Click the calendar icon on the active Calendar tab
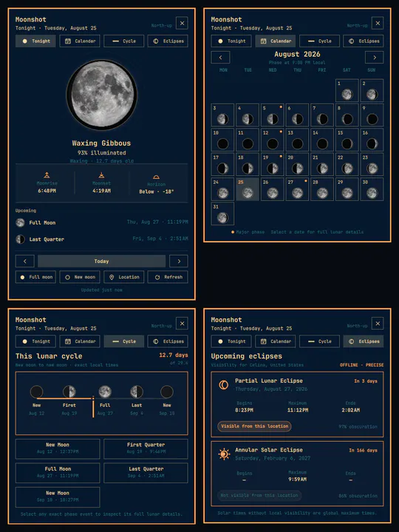The width and height of the screenshot is (399, 532). point(263,41)
